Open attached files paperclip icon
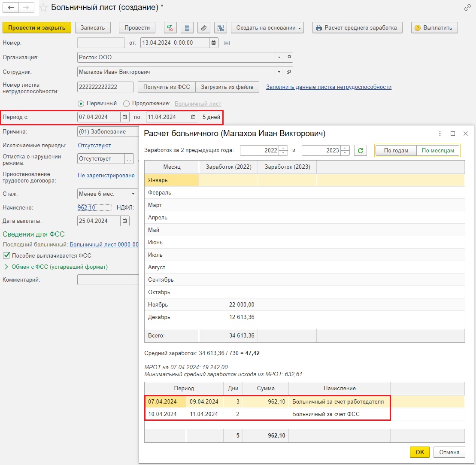This screenshot has height=465, width=476. [204, 27]
